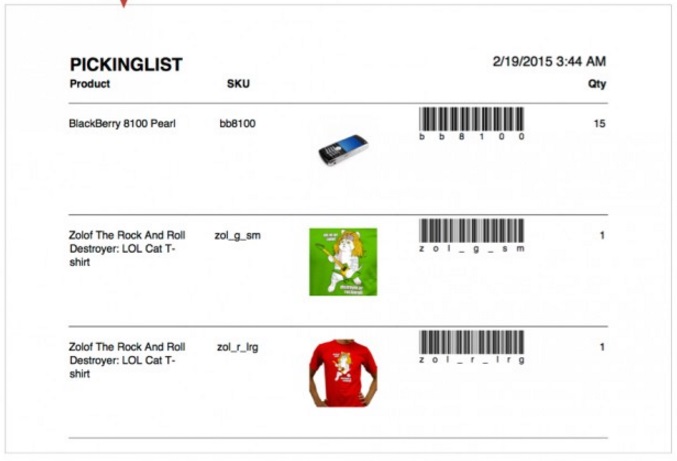Click the SKU column header
Viewport: 677px width, 461px height.
pyautogui.click(x=238, y=84)
